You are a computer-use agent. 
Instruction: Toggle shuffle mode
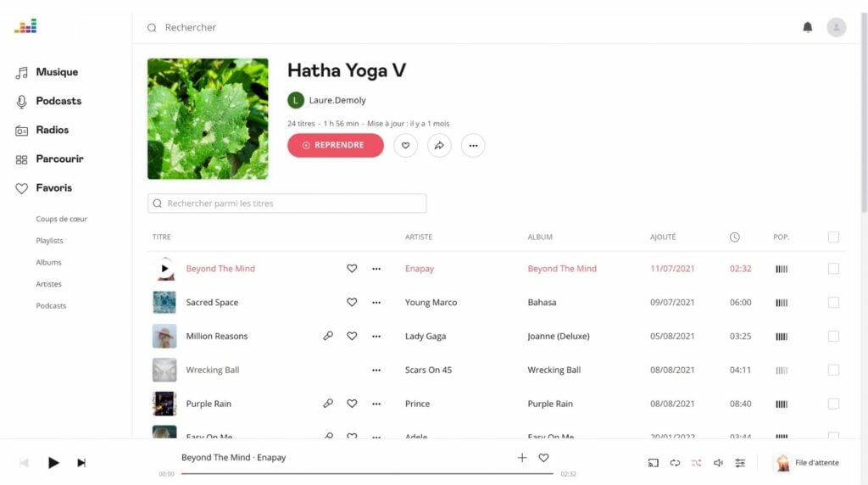tap(697, 463)
